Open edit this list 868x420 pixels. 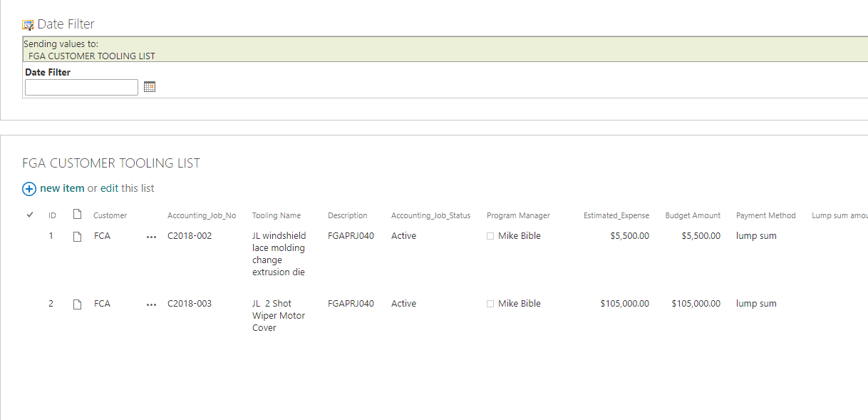(x=127, y=189)
